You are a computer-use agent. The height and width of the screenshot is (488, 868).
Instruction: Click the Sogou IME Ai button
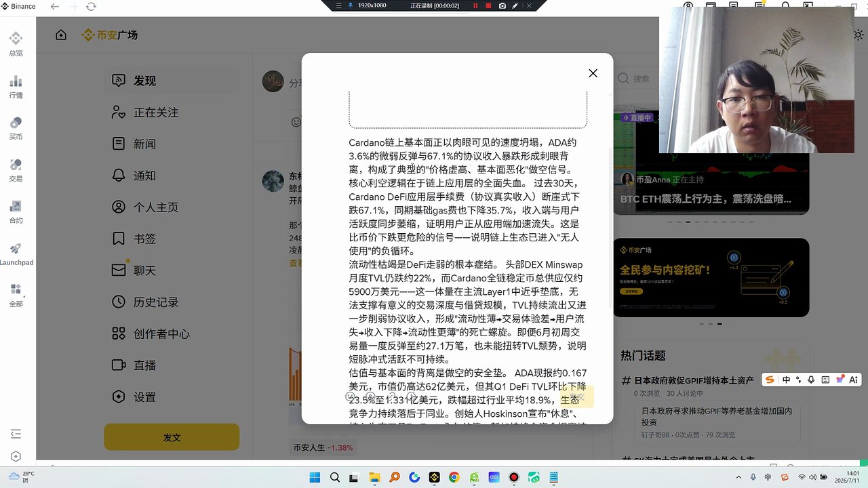click(854, 380)
